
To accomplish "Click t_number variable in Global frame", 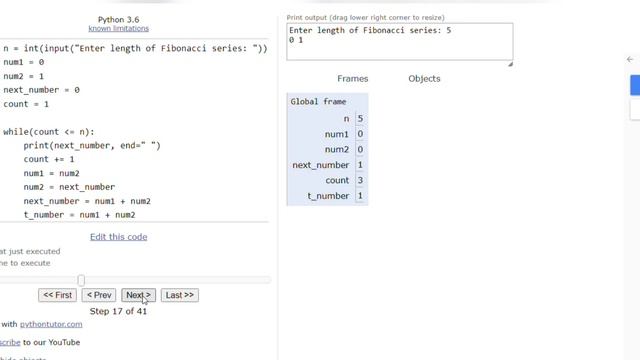I will pos(329,196).
